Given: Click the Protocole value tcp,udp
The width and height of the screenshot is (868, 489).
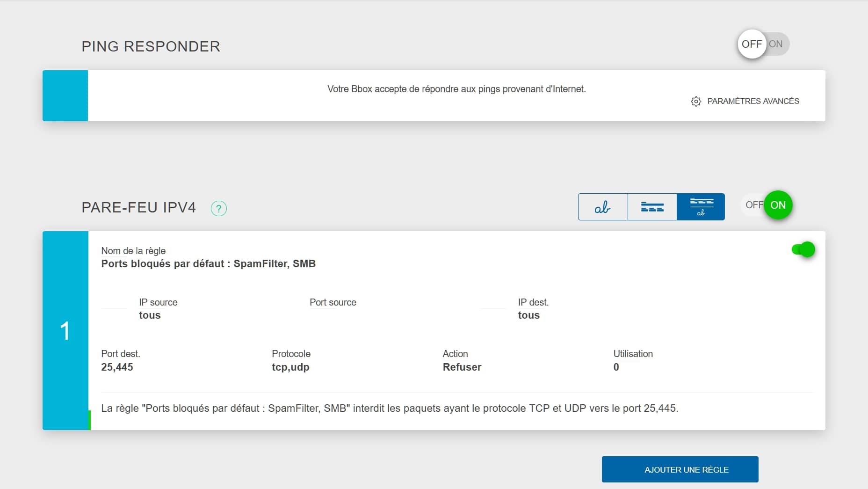Looking at the screenshot, I should (290, 367).
